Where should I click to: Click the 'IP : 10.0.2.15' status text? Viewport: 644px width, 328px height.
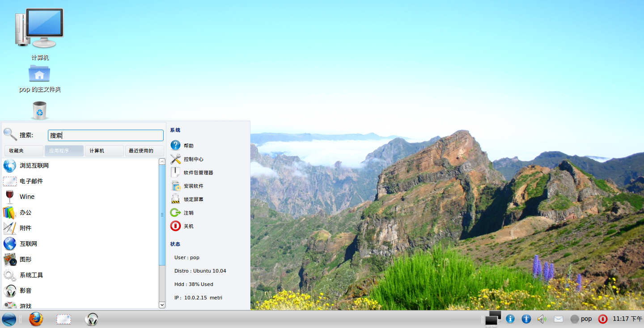[191, 298]
